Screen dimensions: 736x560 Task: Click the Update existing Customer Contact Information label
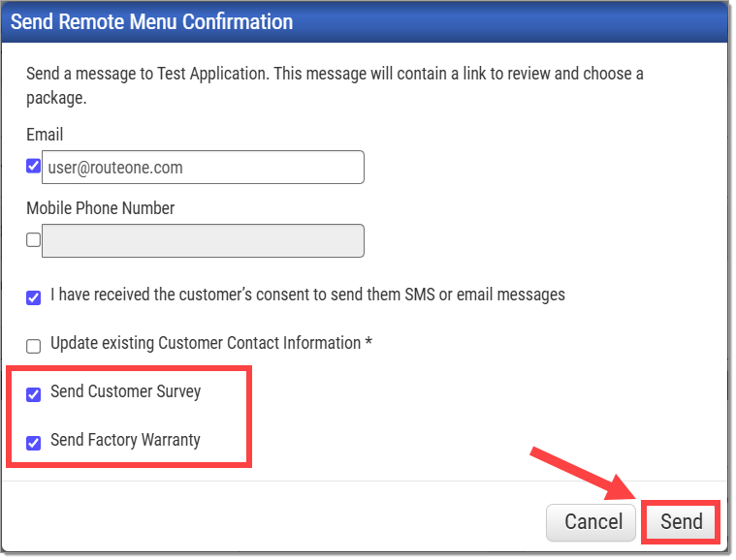coord(206,343)
